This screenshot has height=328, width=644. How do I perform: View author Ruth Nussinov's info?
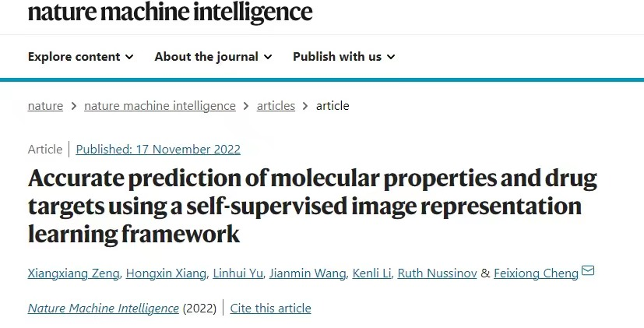pos(438,273)
